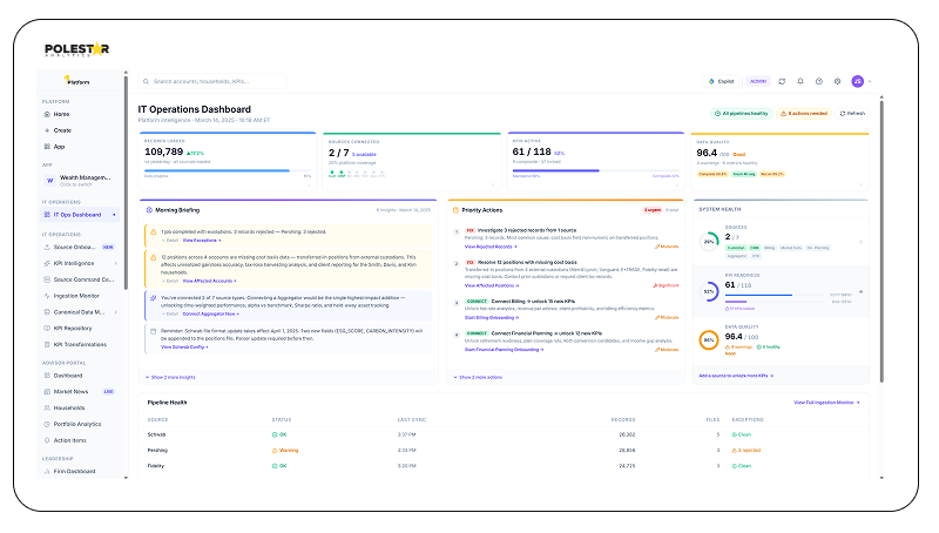Expand the Canonical Data Model chevron

tap(116, 312)
